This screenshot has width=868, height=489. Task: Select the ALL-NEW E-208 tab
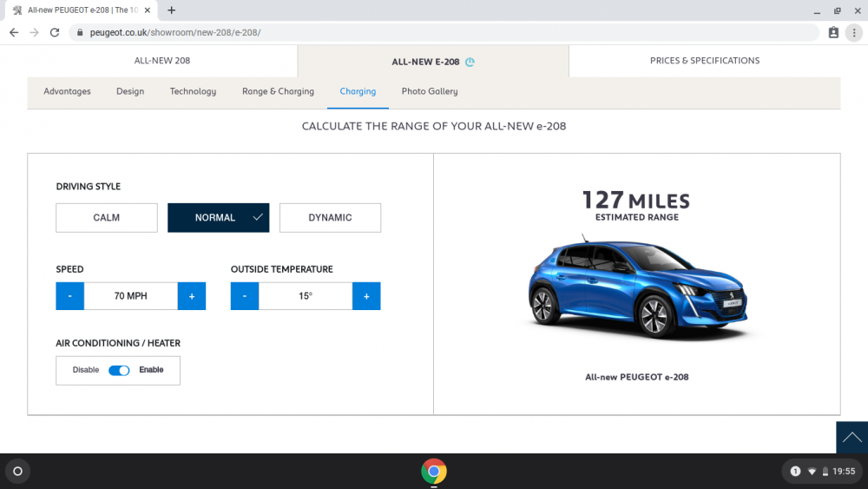(x=433, y=62)
